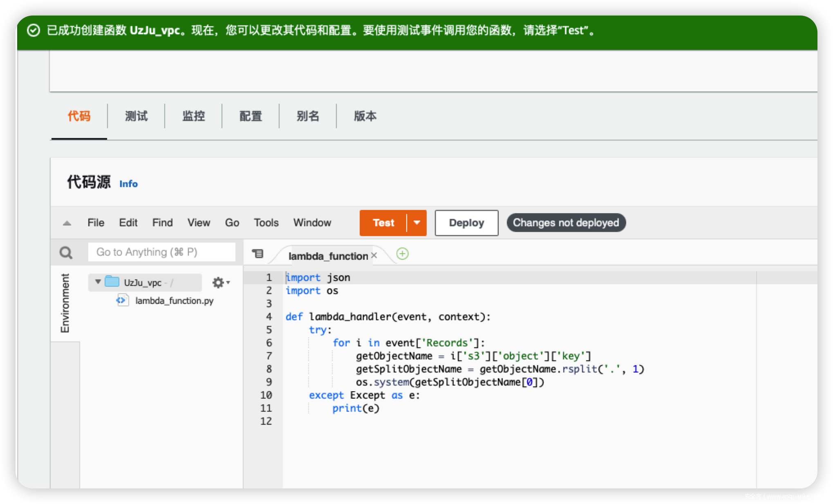The width and height of the screenshot is (833, 504).
Task: Click the search magnifier icon
Action: point(66,252)
